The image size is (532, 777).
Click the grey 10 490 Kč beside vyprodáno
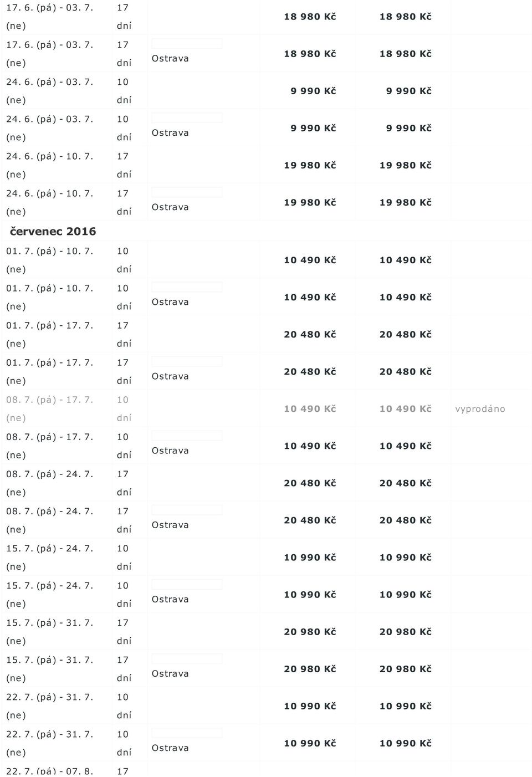click(405, 409)
